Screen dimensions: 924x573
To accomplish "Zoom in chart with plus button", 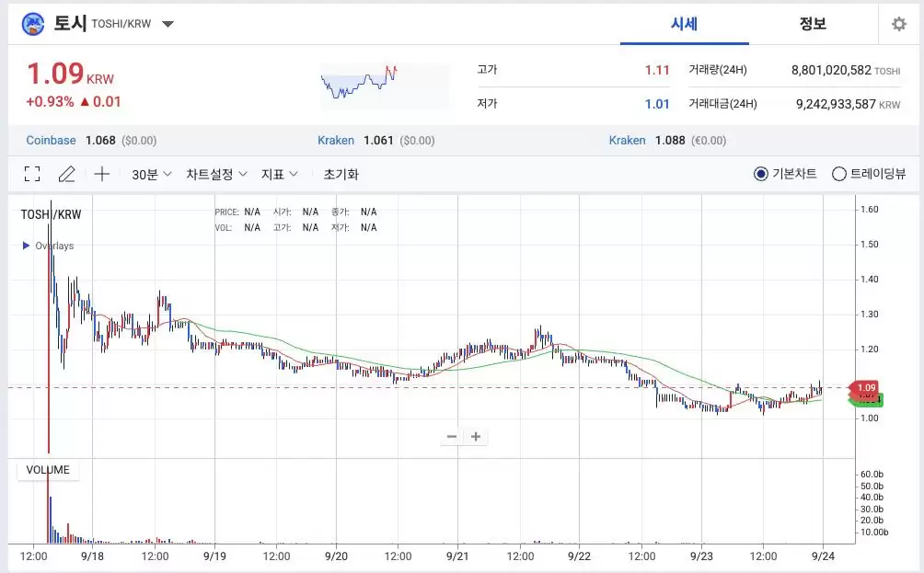I will tap(476, 437).
